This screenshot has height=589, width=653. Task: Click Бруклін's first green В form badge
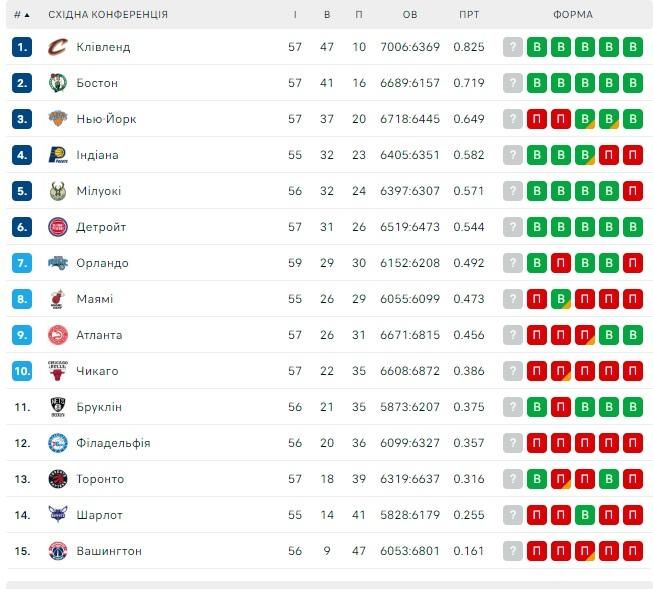point(537,407)
